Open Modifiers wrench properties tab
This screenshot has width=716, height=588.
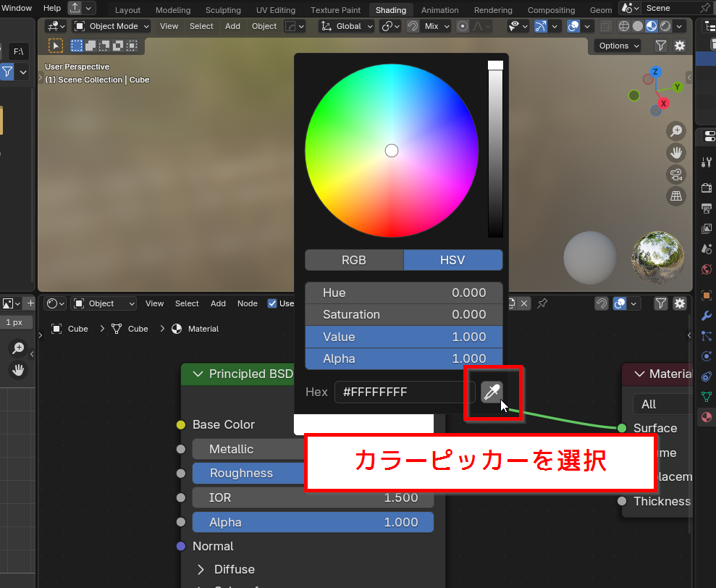coord(706,316)
